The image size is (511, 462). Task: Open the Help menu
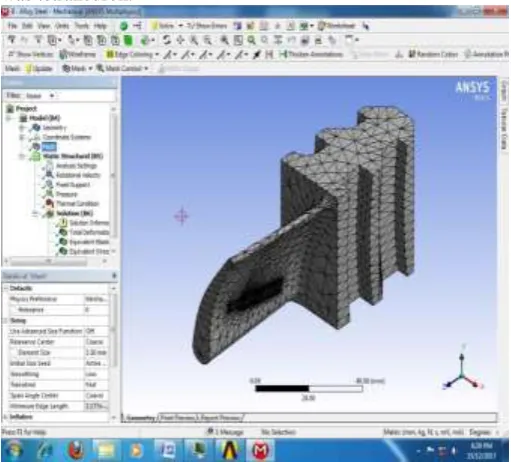point(100,26)
